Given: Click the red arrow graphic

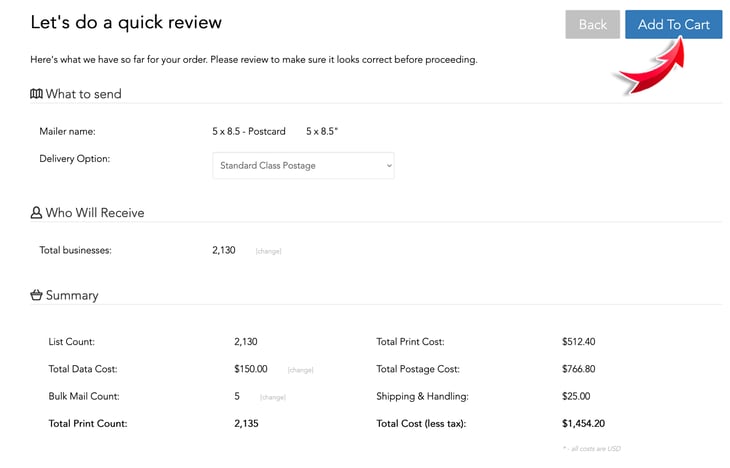Looking at the screenshot, I should 650,68.
